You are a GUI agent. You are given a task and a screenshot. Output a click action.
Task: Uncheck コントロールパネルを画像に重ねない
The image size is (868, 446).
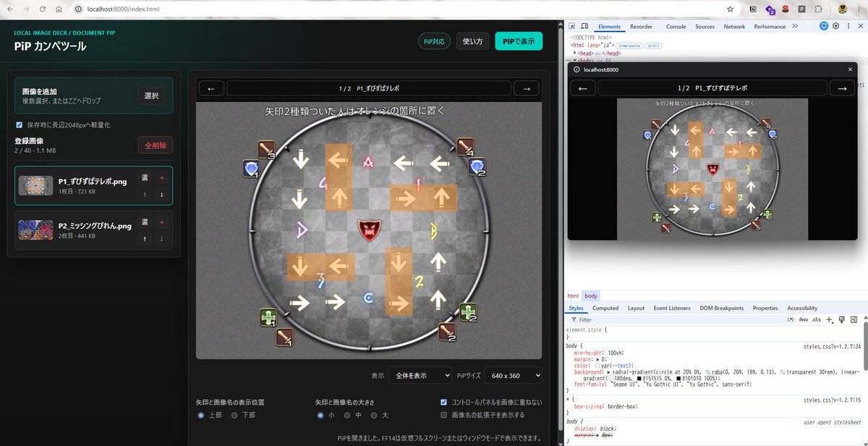pos(444,402)
